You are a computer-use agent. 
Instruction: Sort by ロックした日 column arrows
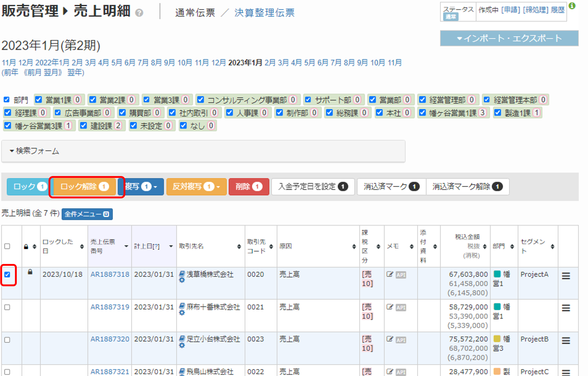82,246
